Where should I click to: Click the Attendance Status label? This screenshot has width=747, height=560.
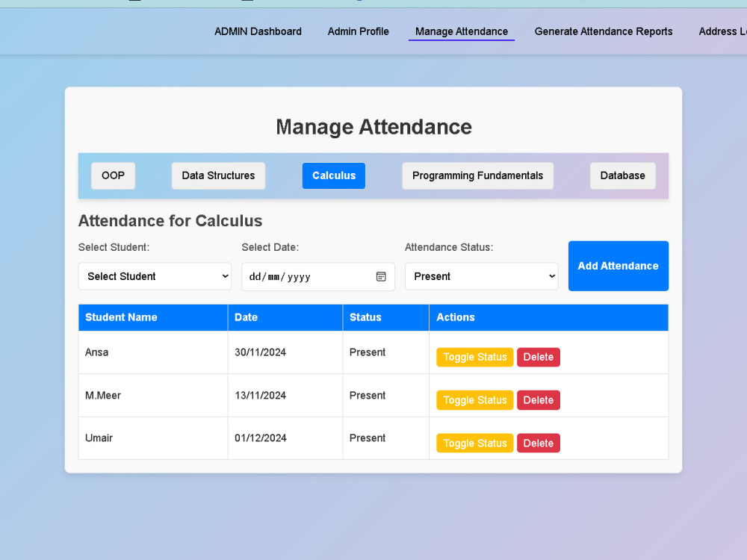click(449, 247)
